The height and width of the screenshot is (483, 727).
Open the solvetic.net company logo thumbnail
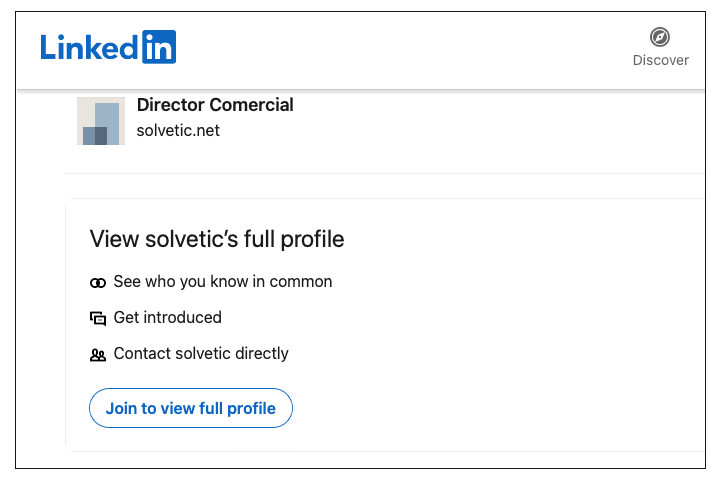pyautogui.click(x=101, y=121)
